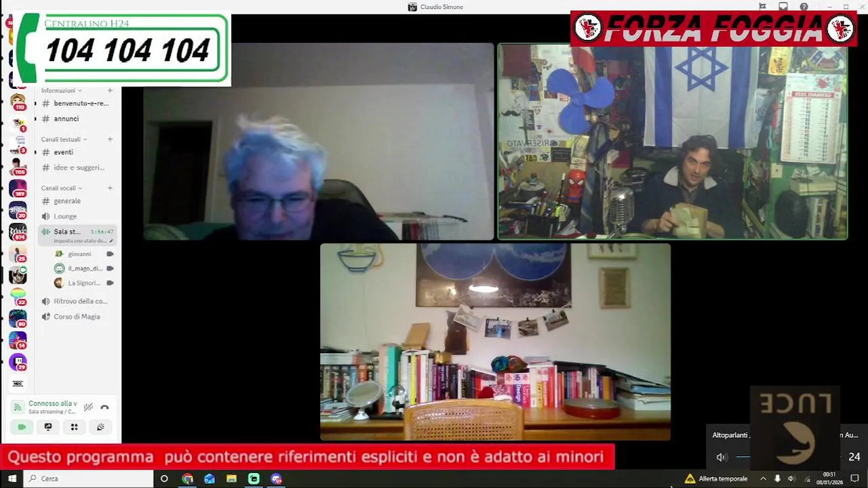
Task: Open the NDC server icon
Action: 18,384
